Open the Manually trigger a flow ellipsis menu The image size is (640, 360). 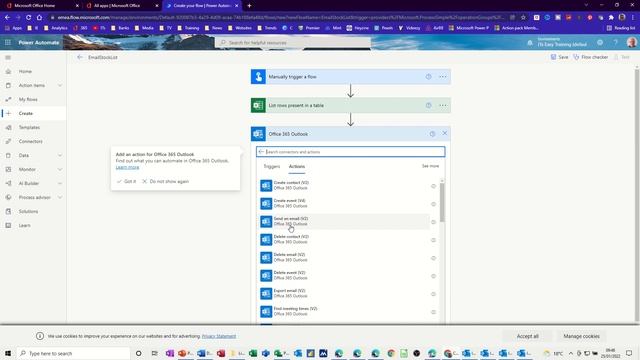pyautogui.click(x=443, y=77)
